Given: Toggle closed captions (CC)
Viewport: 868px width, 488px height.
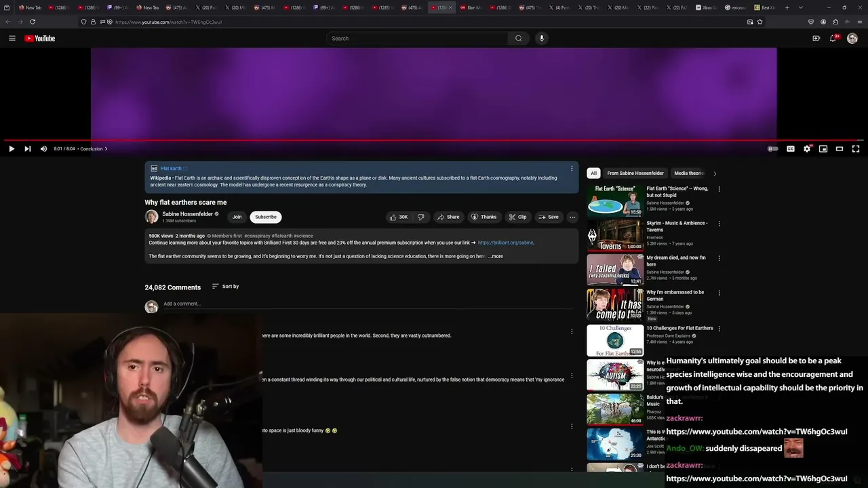Looking at the screenshot, I should (x=791, y=148).
